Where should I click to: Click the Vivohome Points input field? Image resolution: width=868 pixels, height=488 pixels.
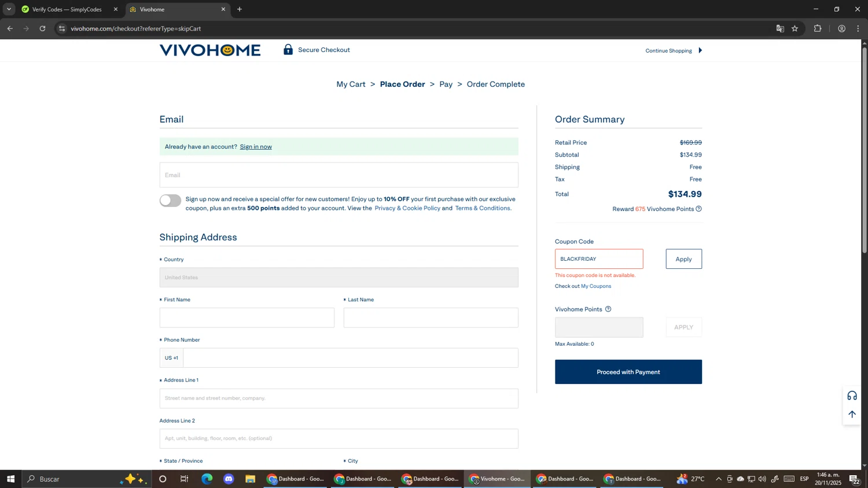pyautogui.click(x=599, y=327)
